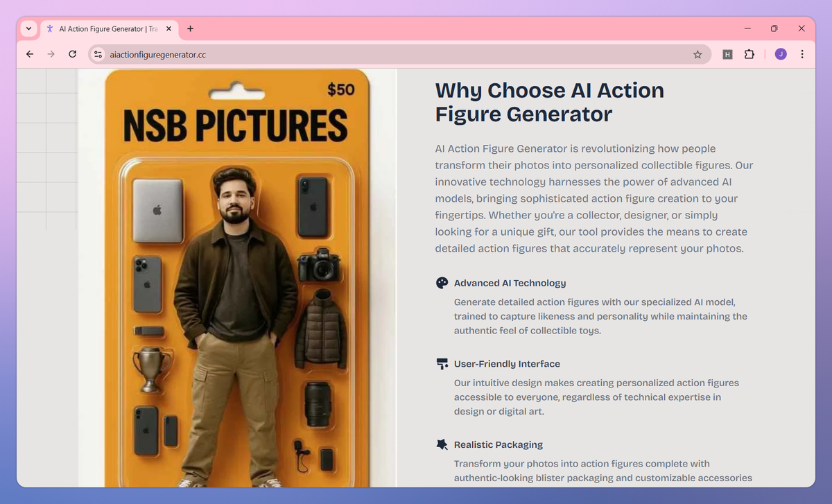
Task: Bookmark this page using the star icon
Action: point(697,54)
